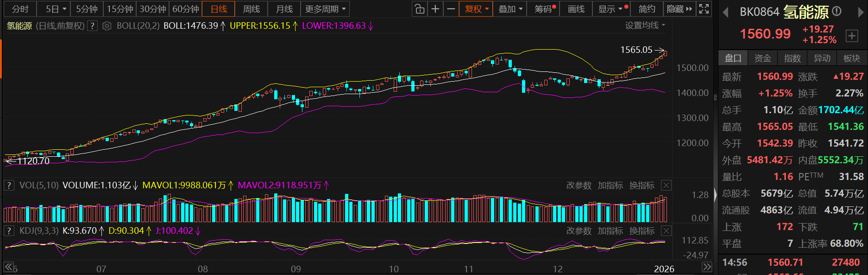Click 换指标 in the VOL panel
The width and height of the screenshot is (868, 275).
[x=642, y=185]
